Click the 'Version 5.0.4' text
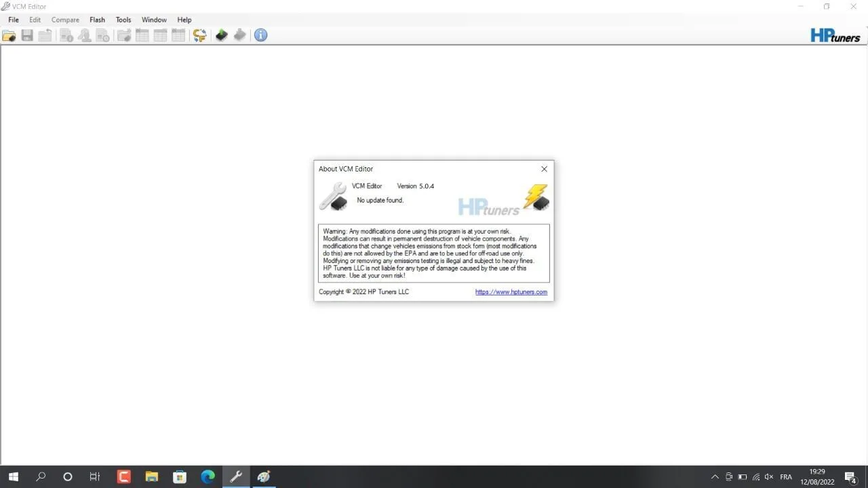This screenshot has height=488, width=868. [416, 186]
